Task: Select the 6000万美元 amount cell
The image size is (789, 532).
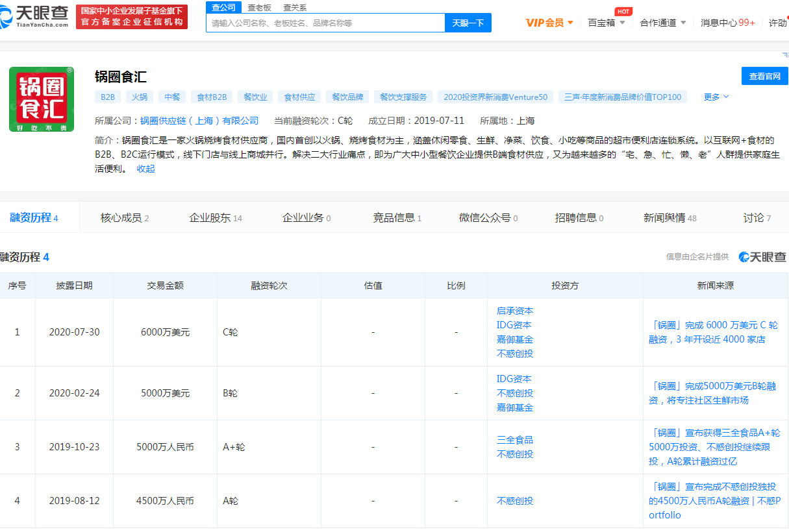Action: pyautogui.click(x=165, y=332)
